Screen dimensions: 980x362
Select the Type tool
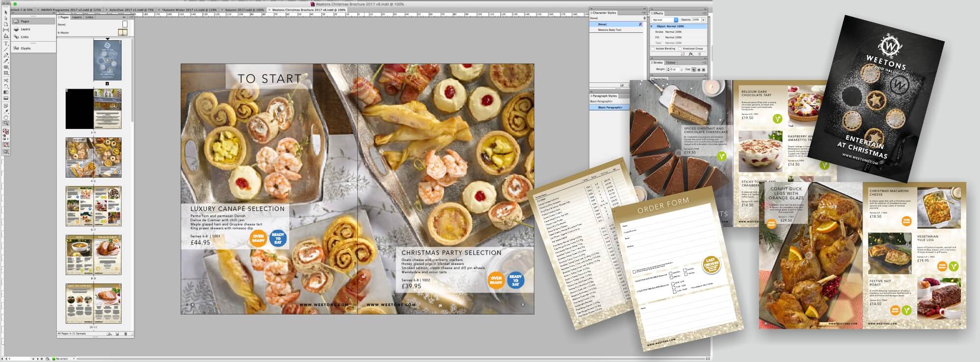[x=6, y=44]
